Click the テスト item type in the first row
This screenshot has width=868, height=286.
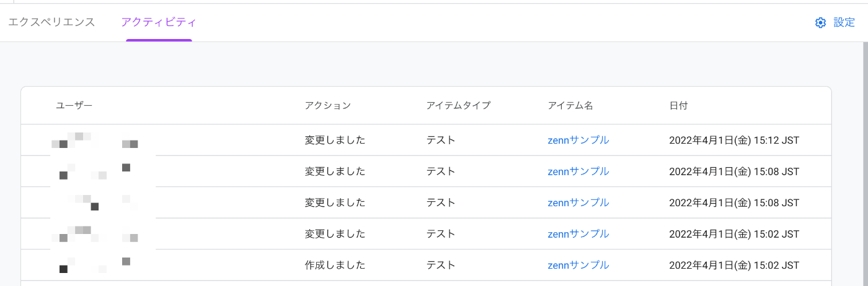point(441,140)
